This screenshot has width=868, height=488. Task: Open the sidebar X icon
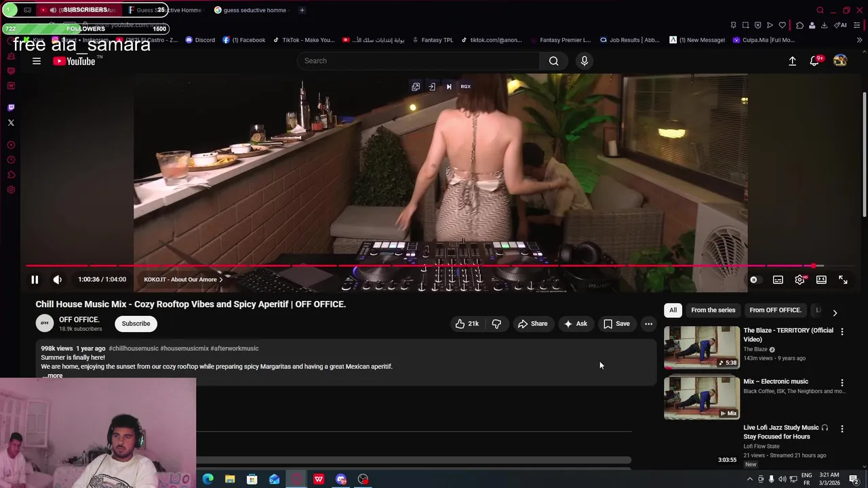11,123
